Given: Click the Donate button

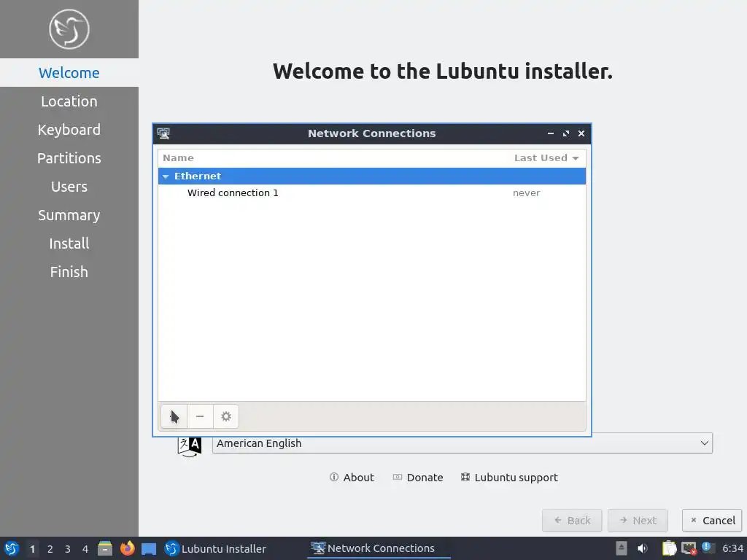Looking at the screenshot, I should tap(418, 478).
